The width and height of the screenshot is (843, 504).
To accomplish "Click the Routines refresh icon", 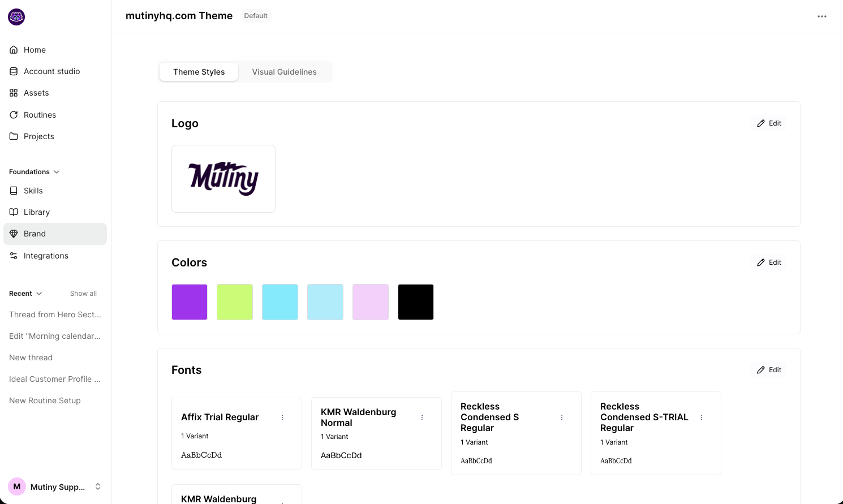I will coord(14,115).
